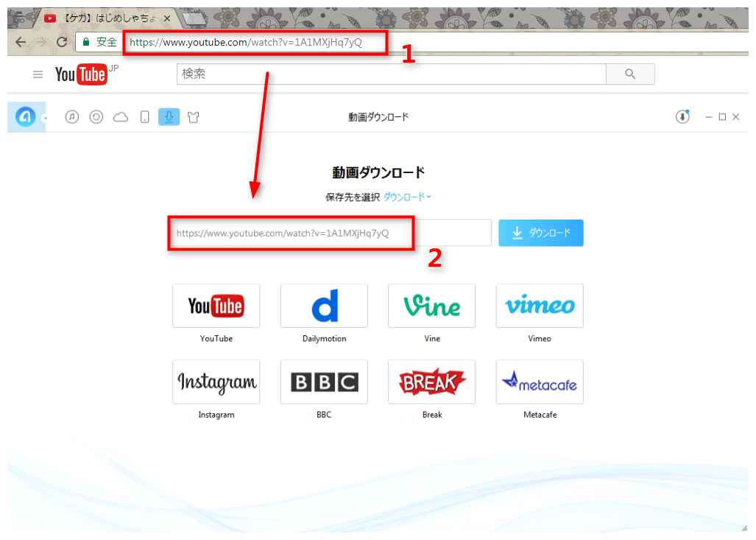Click the 安全 secure lock indicator

click(x=100, y=42)
